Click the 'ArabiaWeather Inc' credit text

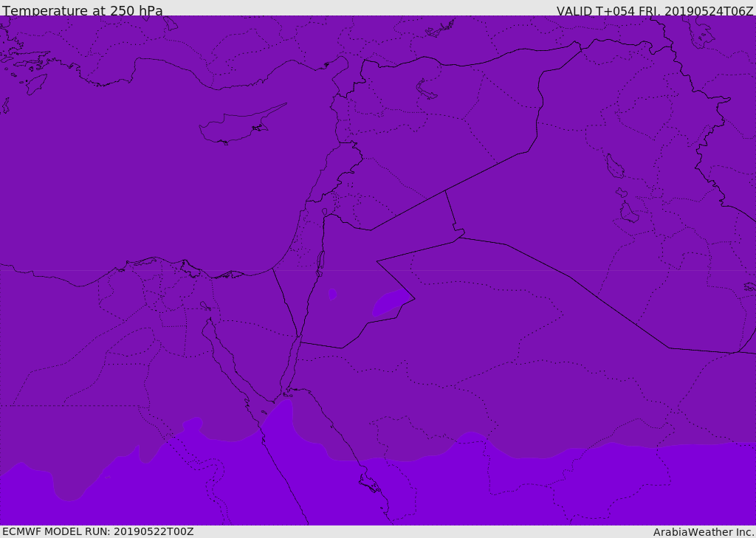[x=704, y=532]
